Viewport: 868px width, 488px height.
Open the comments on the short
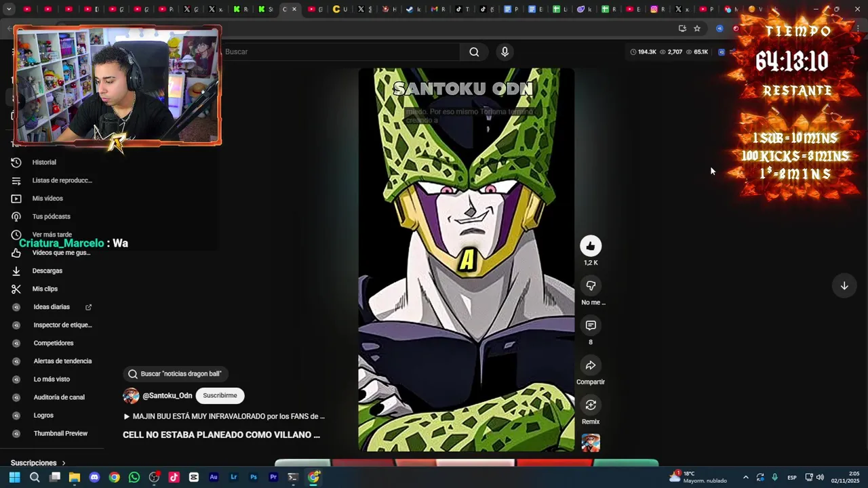point(591,326)
